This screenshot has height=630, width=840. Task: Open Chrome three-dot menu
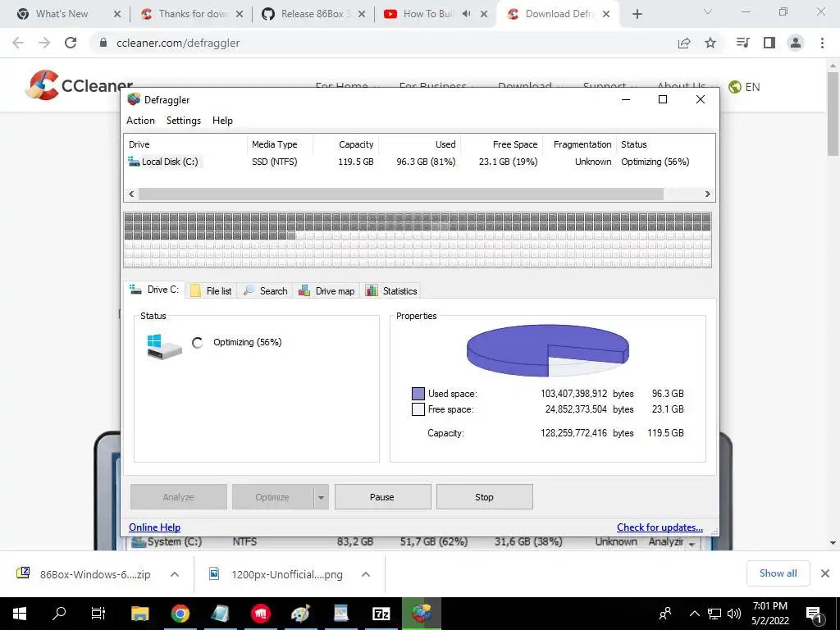coord(822,43)
